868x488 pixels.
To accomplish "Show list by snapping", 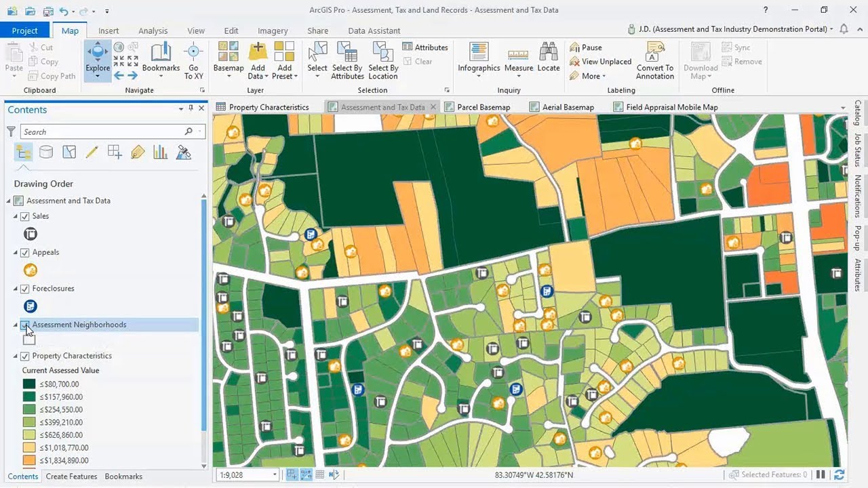I will (115, 152).
